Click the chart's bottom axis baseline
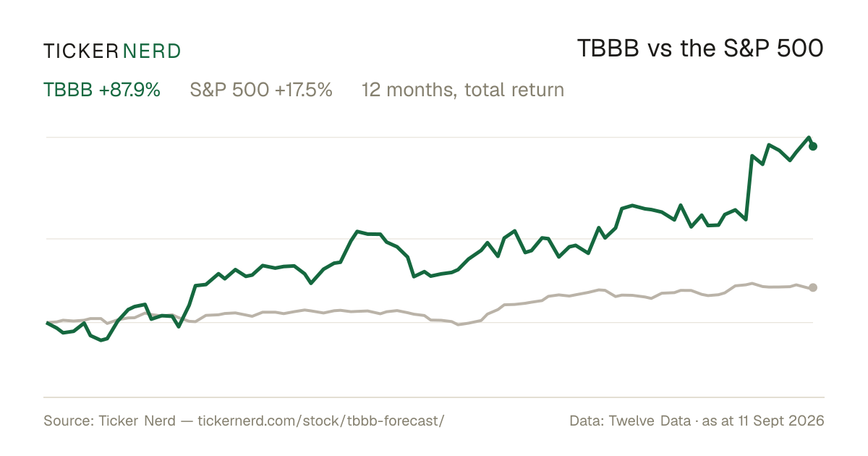 coord(434,397)
